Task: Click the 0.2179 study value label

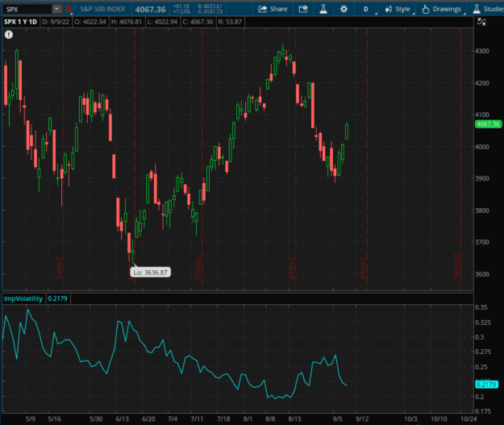Action: coord(57,298)
